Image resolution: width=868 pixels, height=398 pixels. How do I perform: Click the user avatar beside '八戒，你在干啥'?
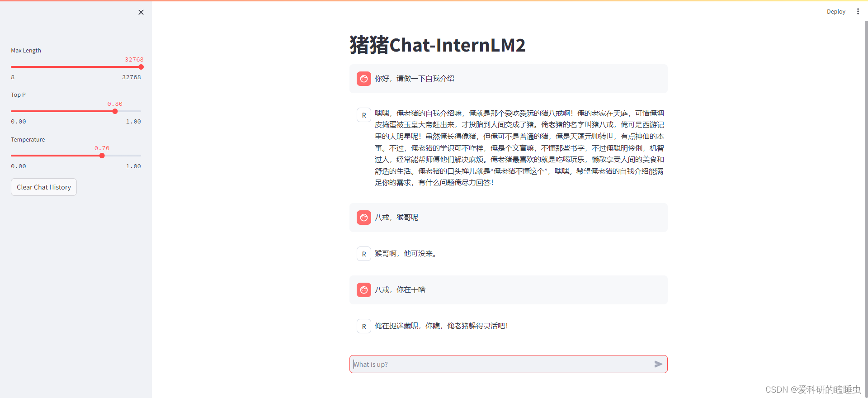coord(364,290)
